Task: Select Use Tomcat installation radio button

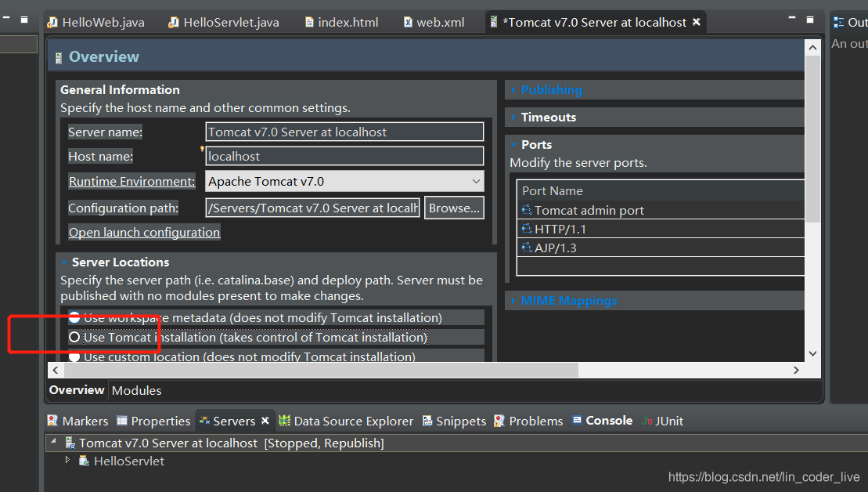Action: tap(74, 337)
